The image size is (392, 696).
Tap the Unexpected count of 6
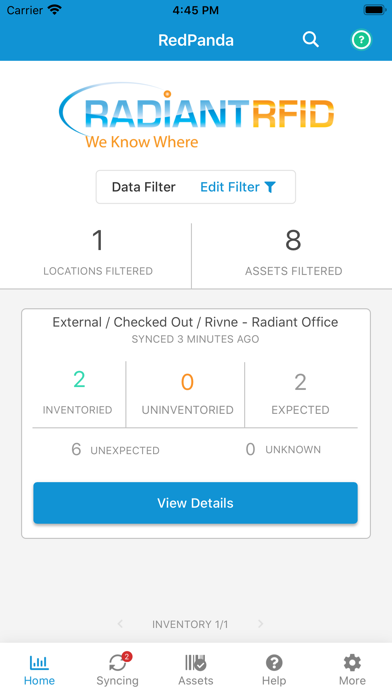tap(76, 449)
